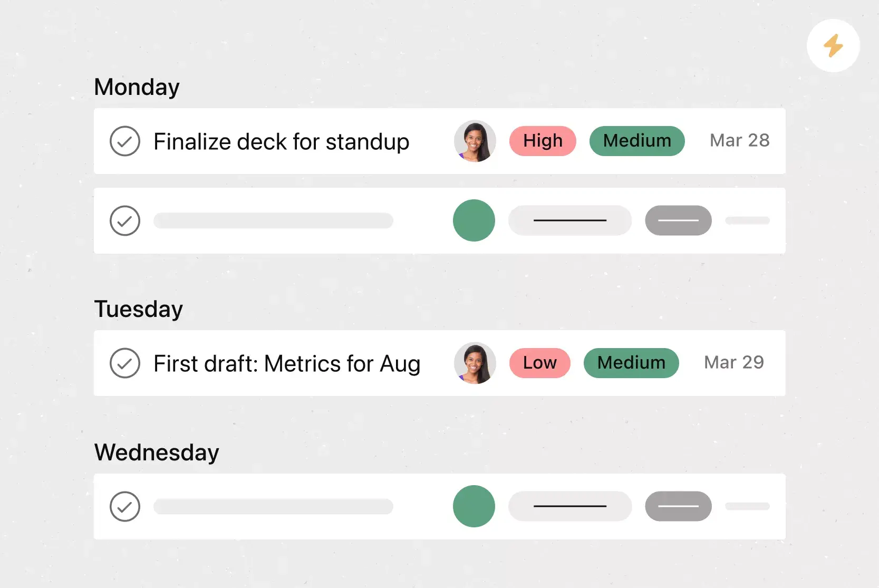This screenshot has width=879, height=588.
Task: Select the Wednesday section heading
Action: tap(157, 452)
